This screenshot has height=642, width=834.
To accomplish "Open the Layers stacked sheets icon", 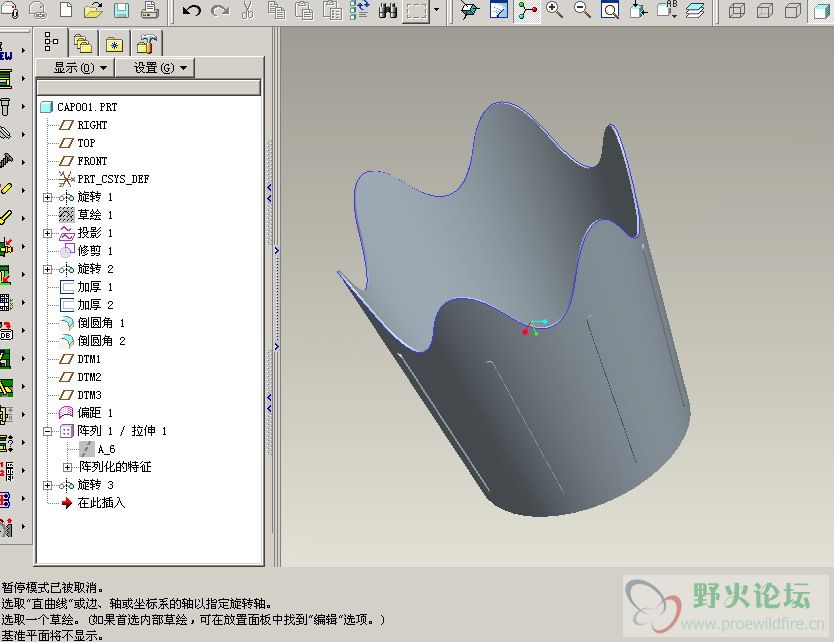I will point(695,10).
